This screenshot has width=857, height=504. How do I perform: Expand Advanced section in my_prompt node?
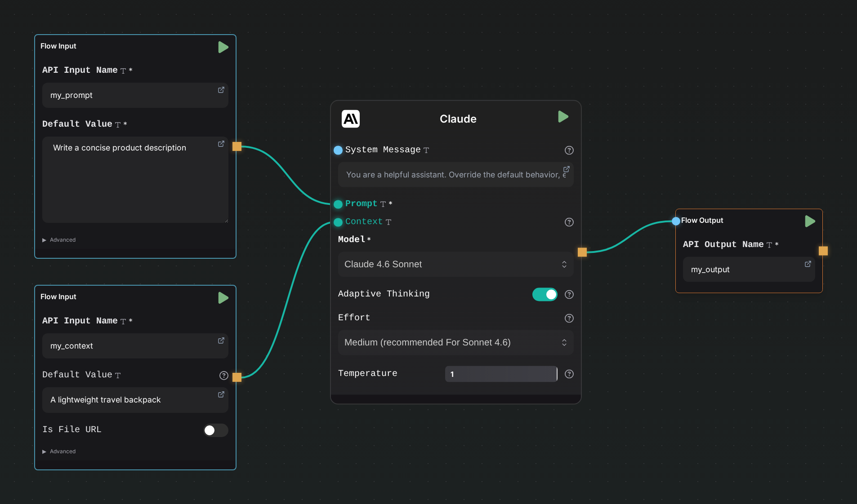click(x=59, y=240)
